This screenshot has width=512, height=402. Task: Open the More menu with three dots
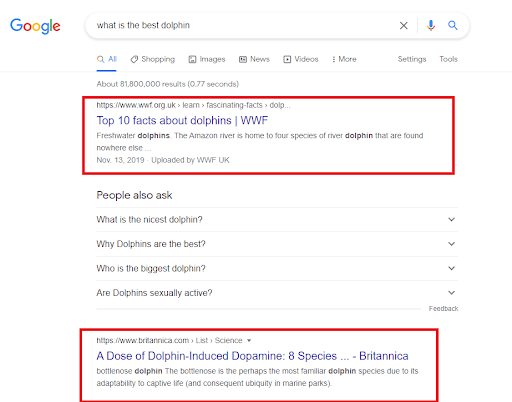pyautogui.click(x=344, y=59)
